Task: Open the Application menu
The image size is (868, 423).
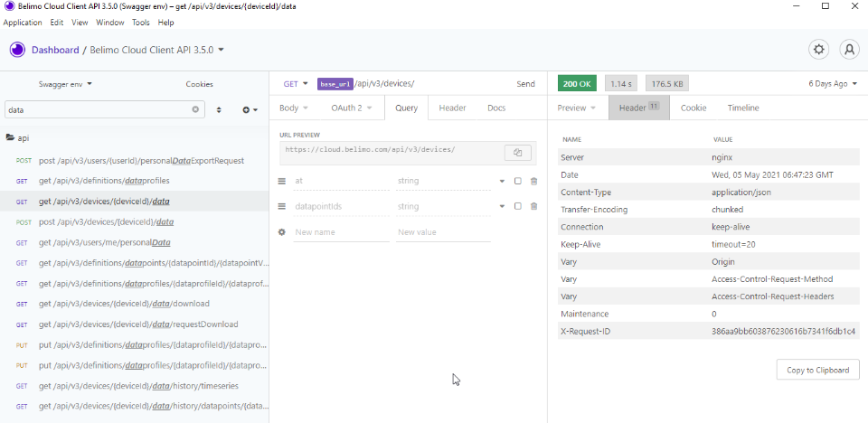Action: pyautogui.click(x=23, y=23)
